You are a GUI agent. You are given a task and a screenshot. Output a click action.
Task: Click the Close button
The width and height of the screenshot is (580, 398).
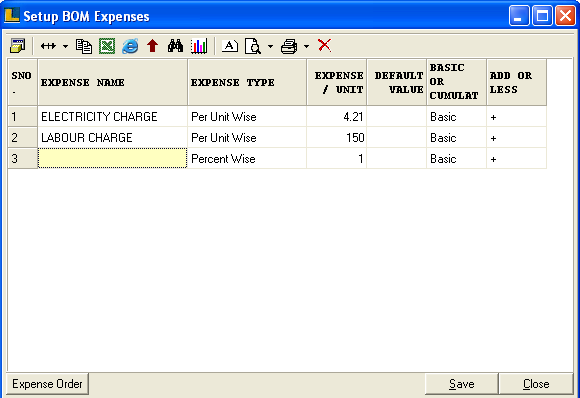(x=536, y=384)
